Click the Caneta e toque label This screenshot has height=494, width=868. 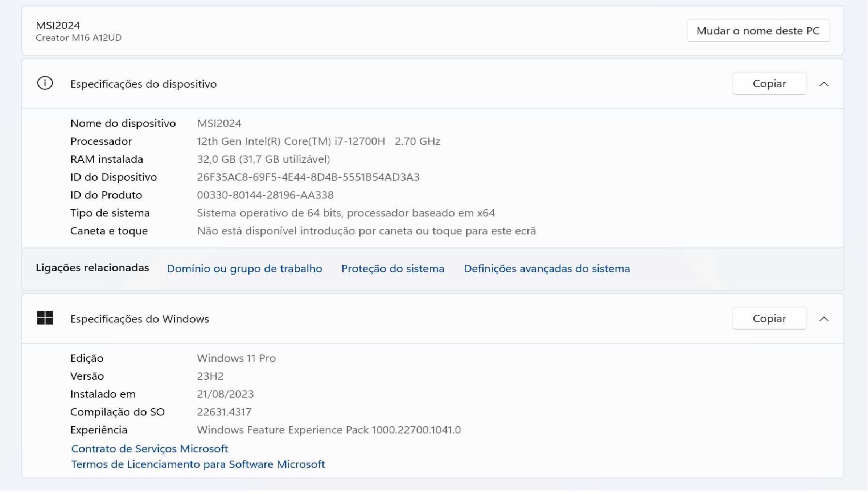[x=109, y=231]
